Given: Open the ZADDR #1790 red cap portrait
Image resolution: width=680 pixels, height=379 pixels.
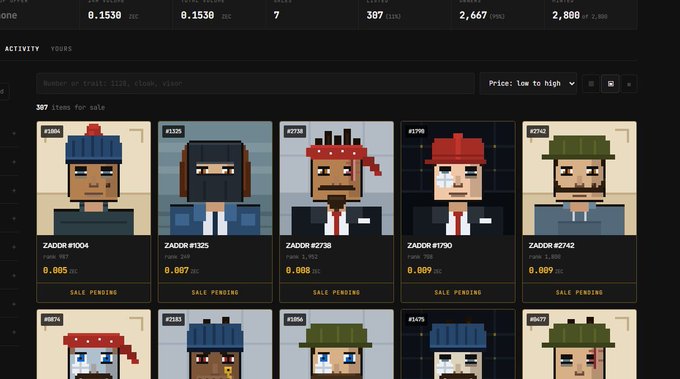Looking at the screenshot, I should [458, 178].
